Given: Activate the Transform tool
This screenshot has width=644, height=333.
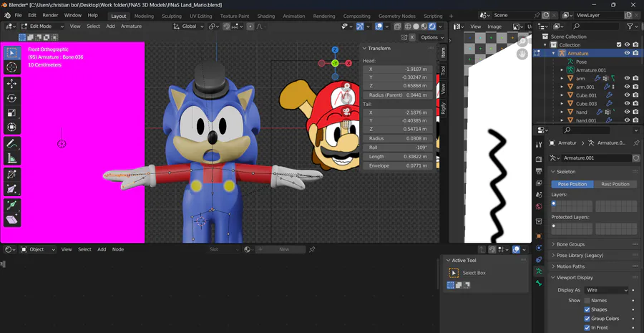Looking at the screenshot, I should coord(12,127).
